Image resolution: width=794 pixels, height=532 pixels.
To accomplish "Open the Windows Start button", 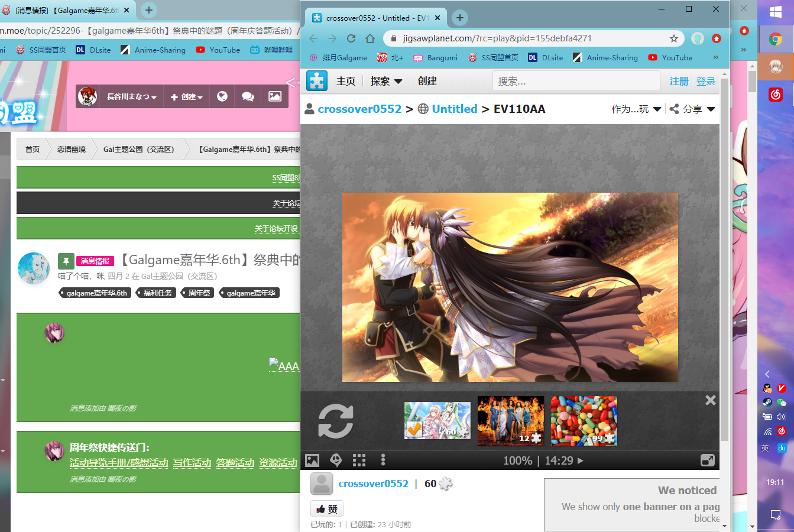I will pyautogui.click(x=776, y=12).
